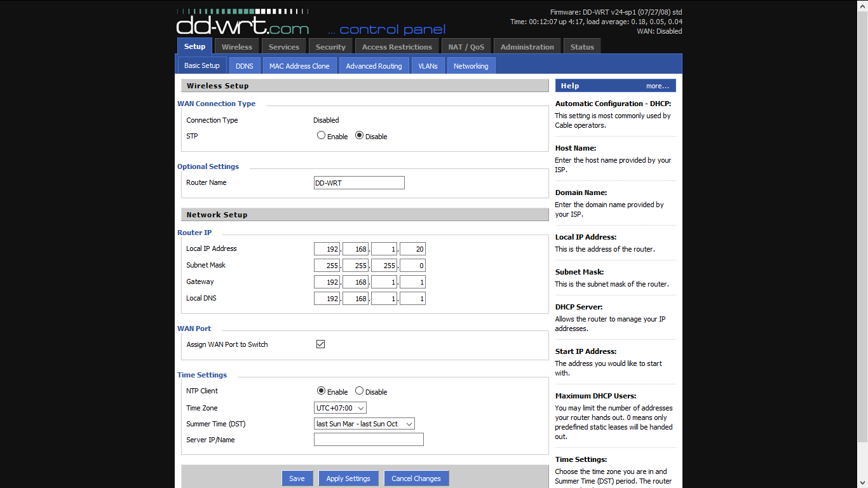Click 'Automatic Configuration - DHCP:' help heading
This screenshot has height=488, width=868.
tap(613, 104)
